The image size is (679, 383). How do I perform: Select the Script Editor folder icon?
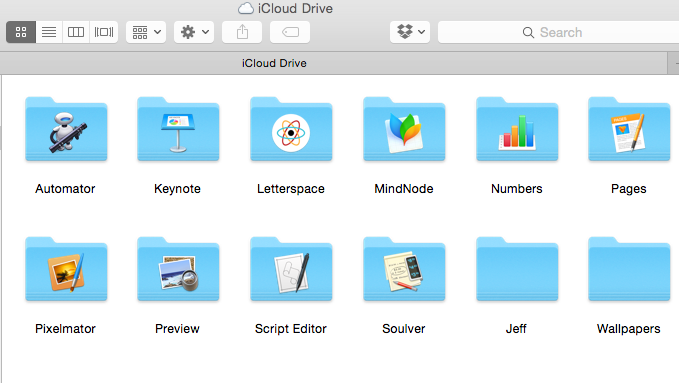coord(291,269)
